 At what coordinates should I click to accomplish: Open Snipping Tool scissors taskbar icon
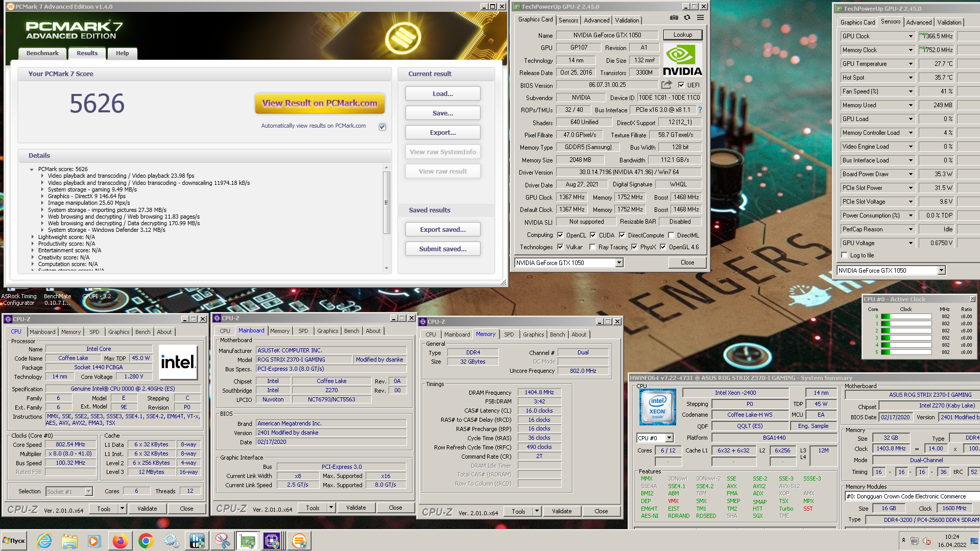pyautogui.click(x=223, y=541)
